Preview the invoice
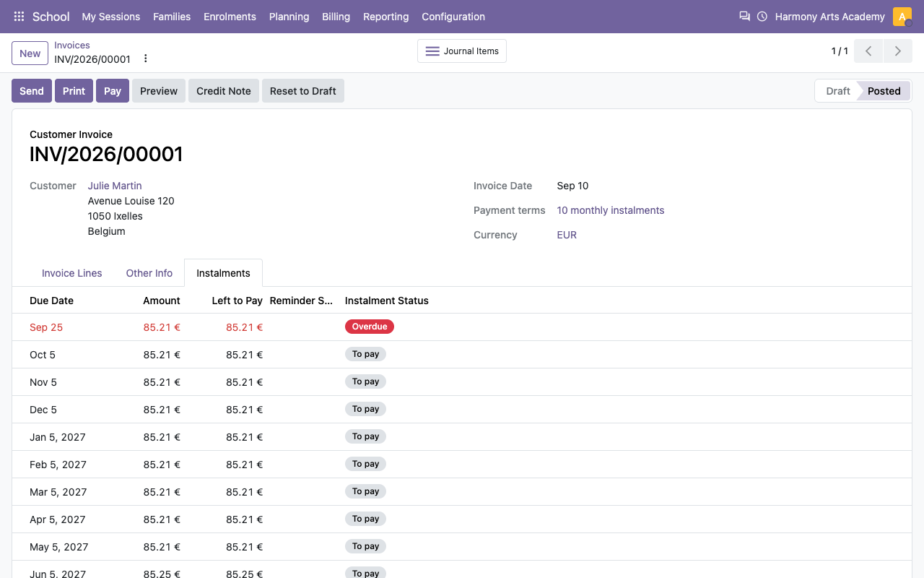924x578 pixels. [x=159, y=91]
